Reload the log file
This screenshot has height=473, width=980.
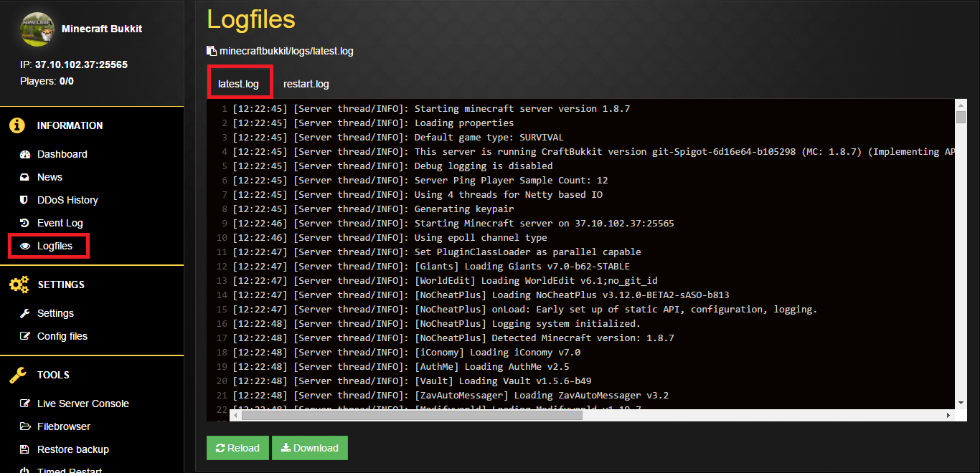click(x=237, y=448)
